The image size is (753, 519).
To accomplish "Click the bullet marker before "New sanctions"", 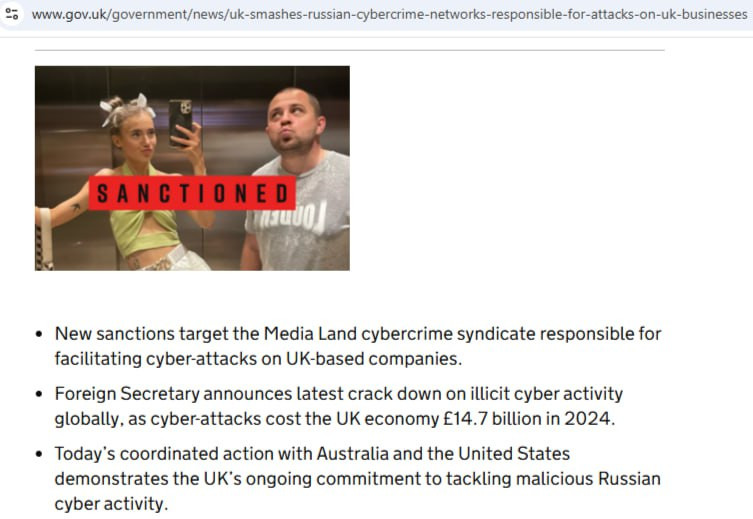I will (x=39, y=334).
